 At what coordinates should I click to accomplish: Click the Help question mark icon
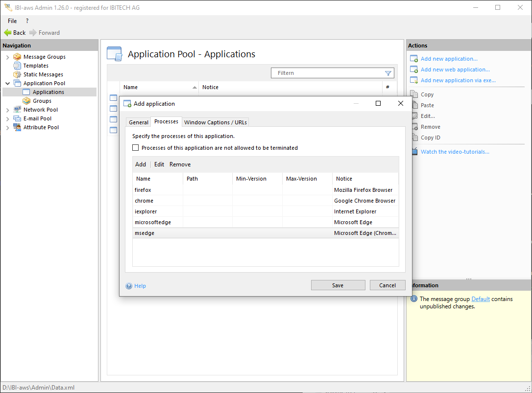129,286
